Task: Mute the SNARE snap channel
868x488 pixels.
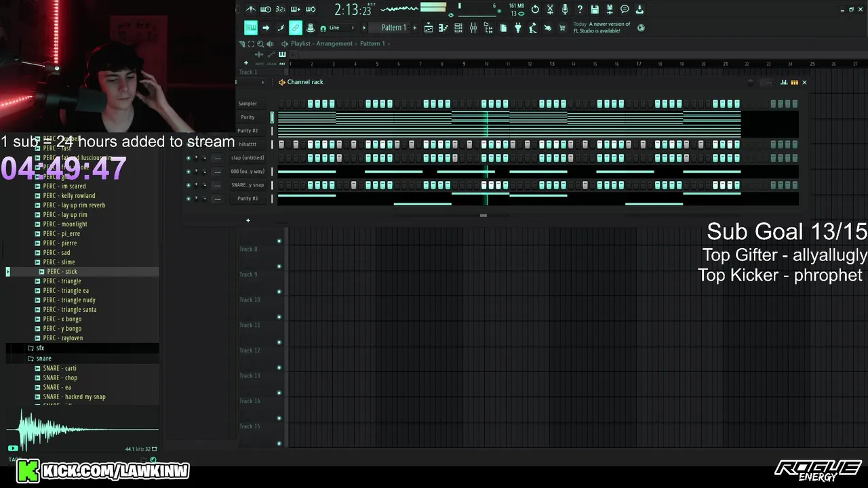Action: (189, 184)
